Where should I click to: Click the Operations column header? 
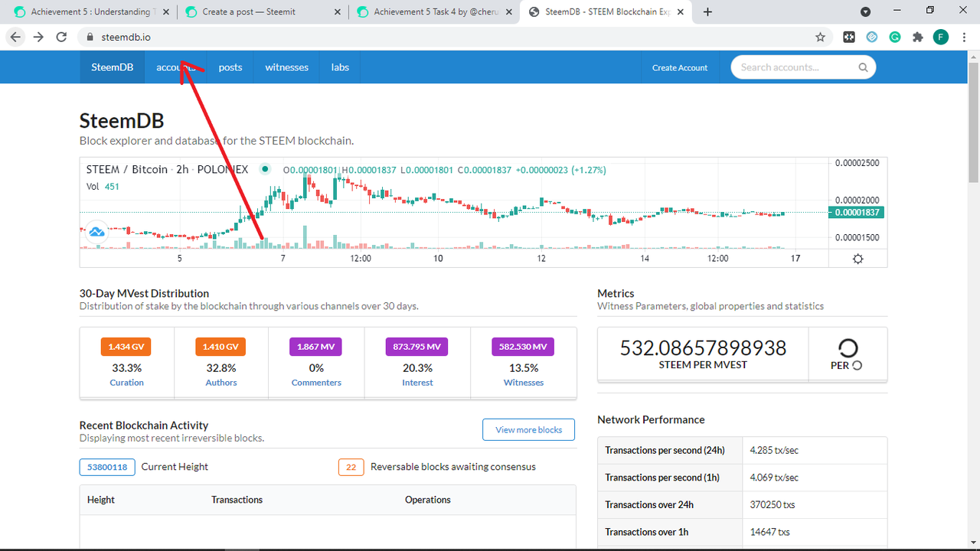click(428, 500)
